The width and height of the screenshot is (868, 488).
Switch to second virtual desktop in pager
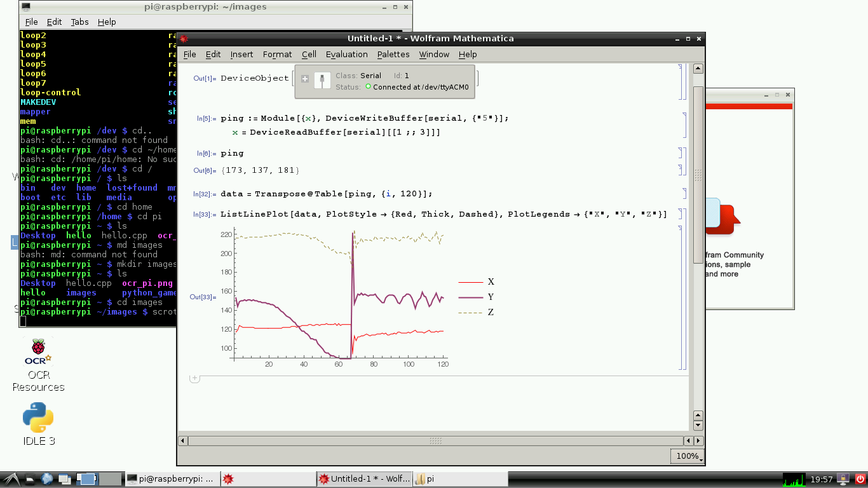click(x=110, y=479)
